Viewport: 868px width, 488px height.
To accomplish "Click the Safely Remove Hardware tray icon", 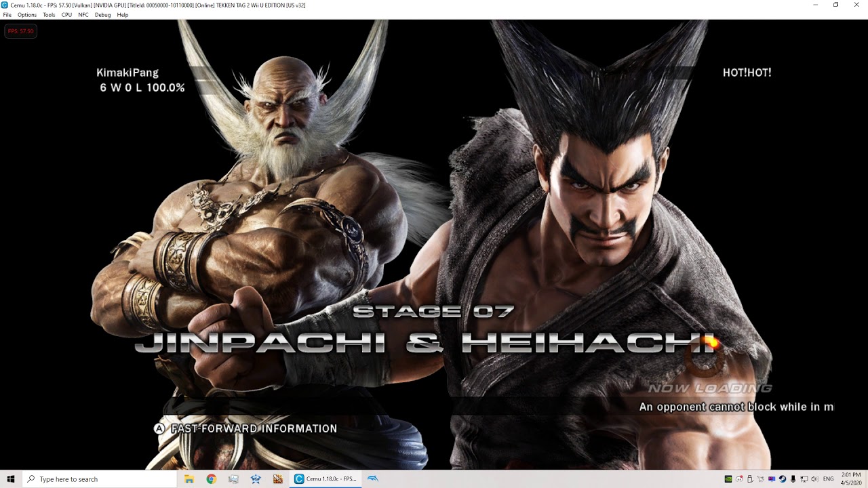I will click(750, 479).
